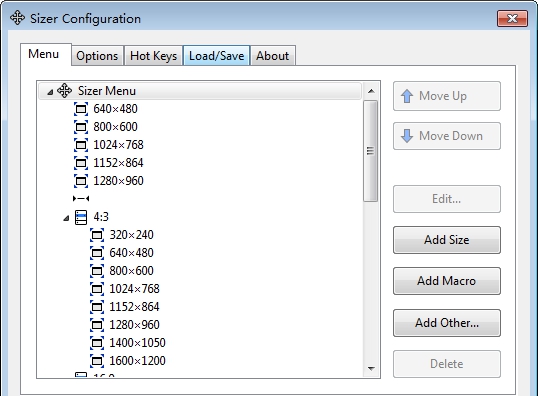
Task: Select 1152×864 text under 4:3
Action: point(134,307)
